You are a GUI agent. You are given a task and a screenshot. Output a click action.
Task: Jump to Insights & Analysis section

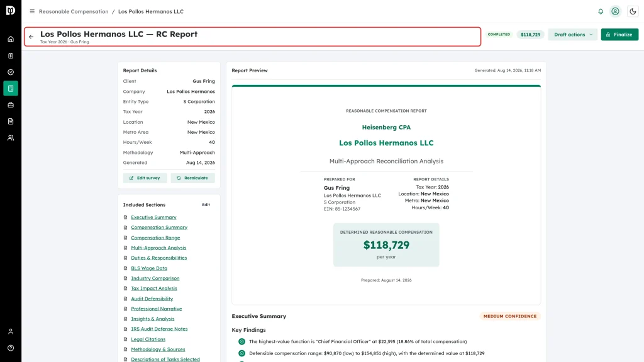coord(153,319)
